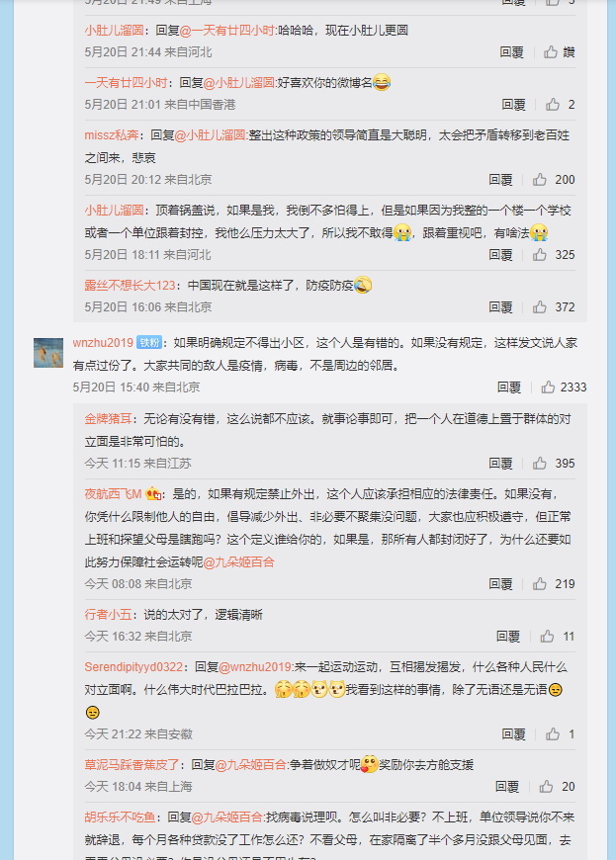The height and width of the screenshot is (860, 616).
Task: Like wnzhu2019's comment with 2333 likes
Action: (548, 387)
